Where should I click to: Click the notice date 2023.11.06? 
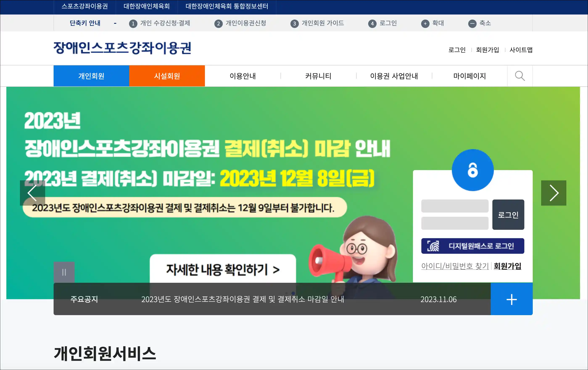tap(438, 299)
